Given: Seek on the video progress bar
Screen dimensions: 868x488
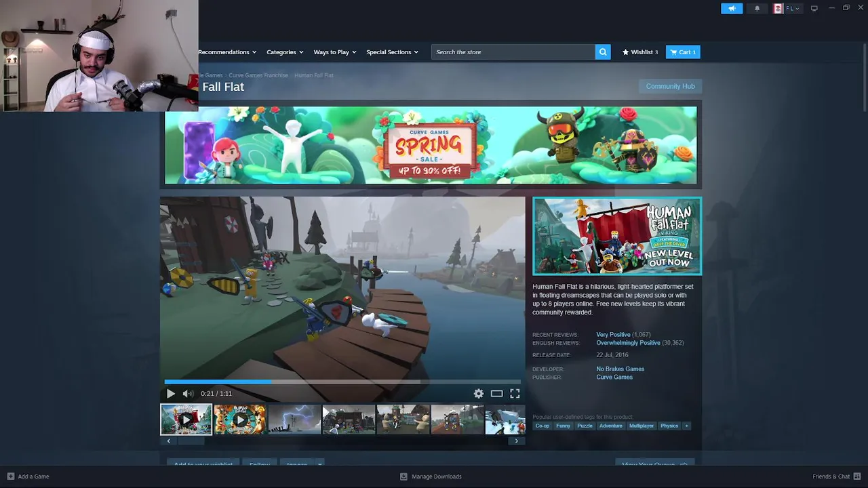Looking at the screenshot, I should coord(342,382).
